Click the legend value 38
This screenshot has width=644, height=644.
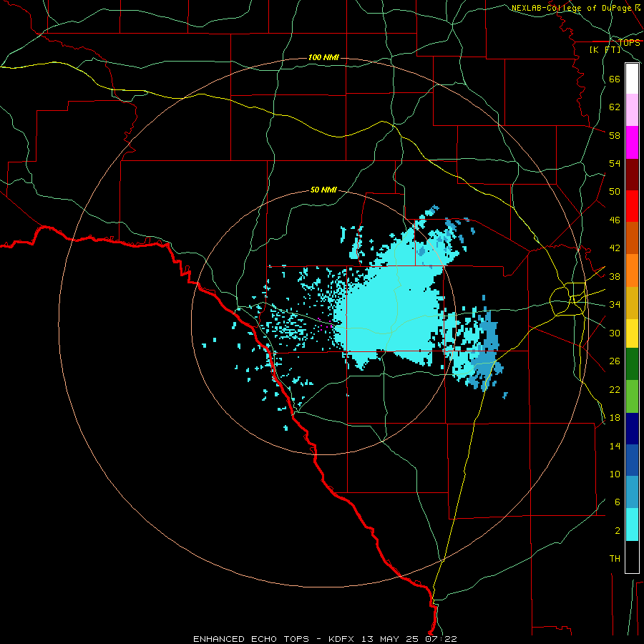coord(615,277)
